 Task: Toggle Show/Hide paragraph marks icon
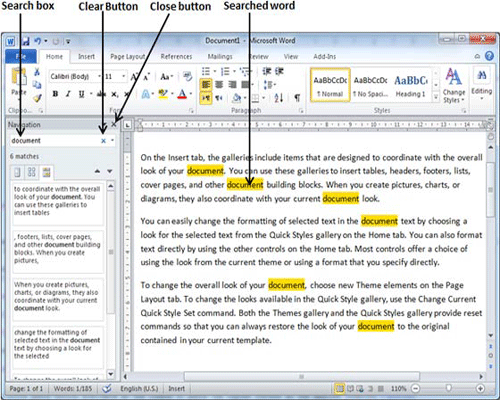pos(297,98)
